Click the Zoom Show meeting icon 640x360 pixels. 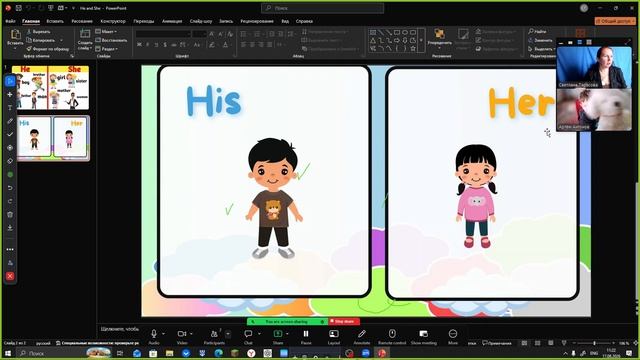pyautogui.click(x=424, y=334)
